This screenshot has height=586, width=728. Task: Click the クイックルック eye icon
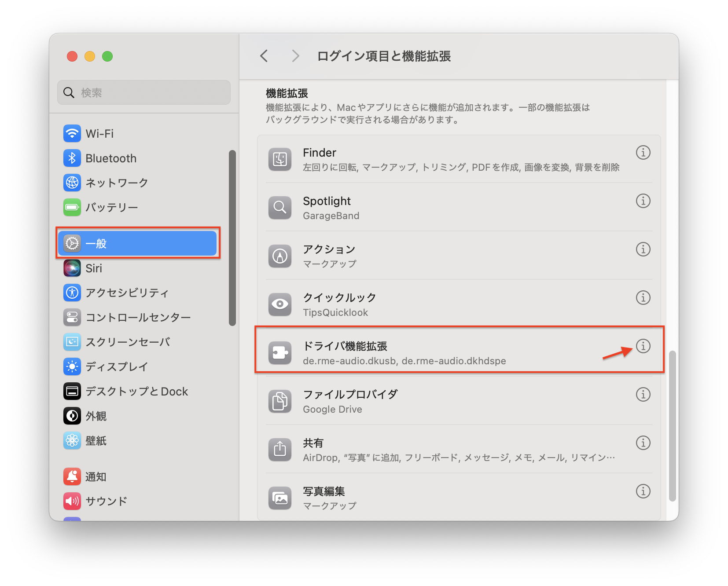click(x=280, y=304)
